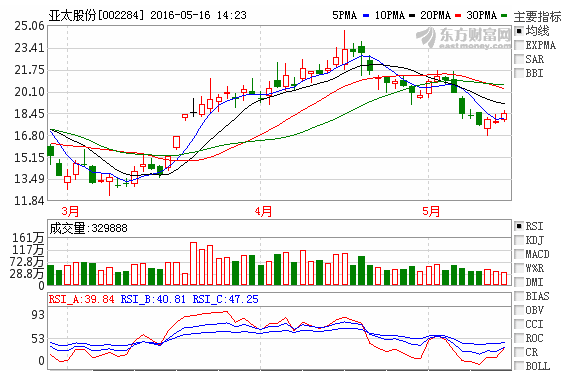Click the 161万 volume axis label

28,238
